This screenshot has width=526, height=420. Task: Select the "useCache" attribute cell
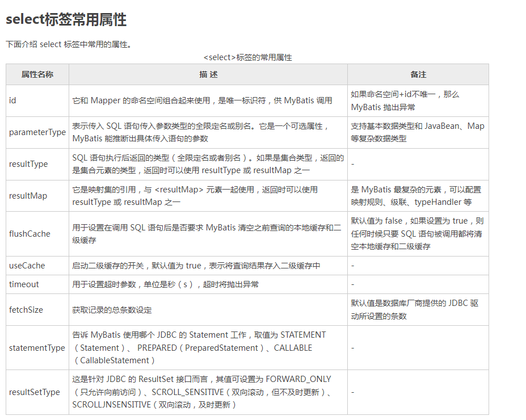pyautogui.click(x=37, y=266)
